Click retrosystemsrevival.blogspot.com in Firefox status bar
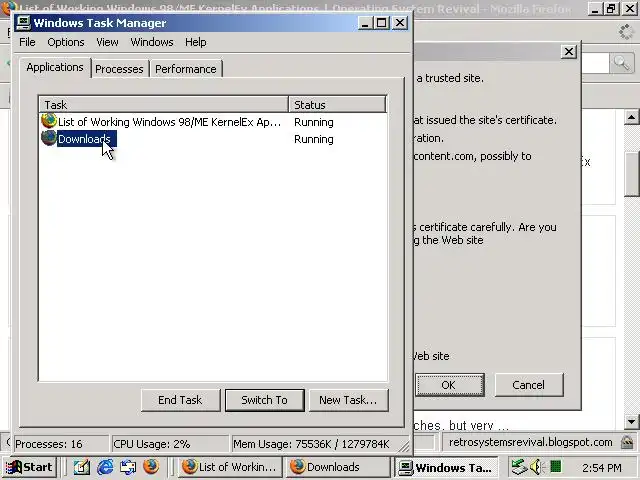The width and height of the screenshot is (640, 480). 530,442
